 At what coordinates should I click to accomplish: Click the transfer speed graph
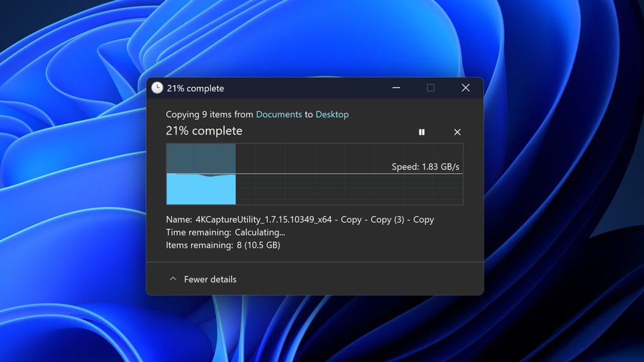point(314,157)
